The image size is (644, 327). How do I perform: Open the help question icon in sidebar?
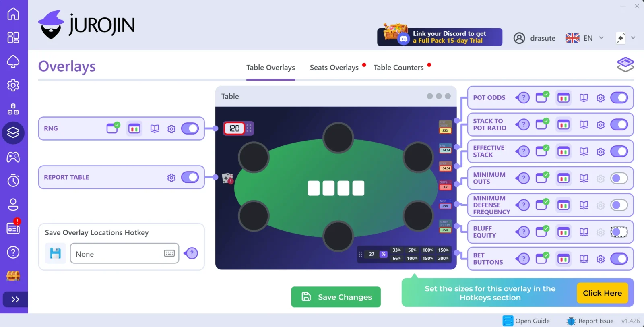tap(13, 252)
